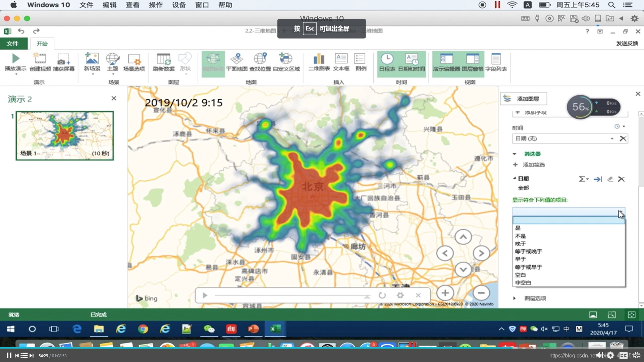Click 捕获屏幕 capture screen icon
Image resolution: width=644 pixels, height=362 pixels.
click(x=63, y=59)
